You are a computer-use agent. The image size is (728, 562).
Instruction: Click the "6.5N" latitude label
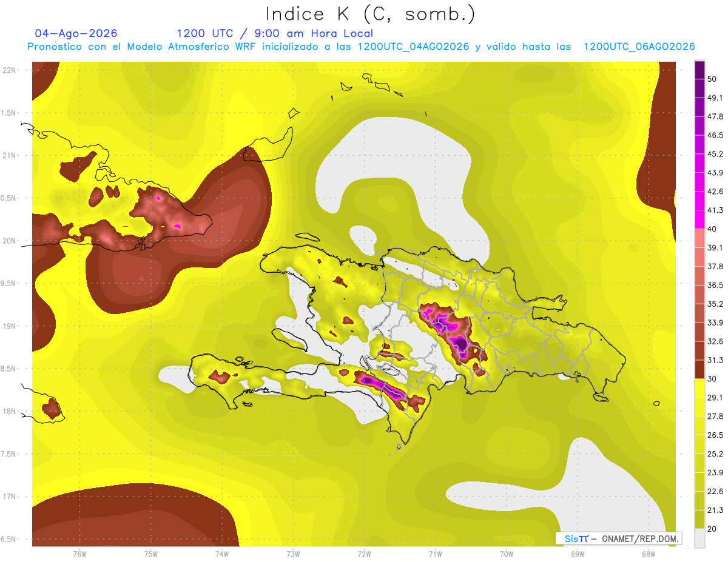[9, 539]
